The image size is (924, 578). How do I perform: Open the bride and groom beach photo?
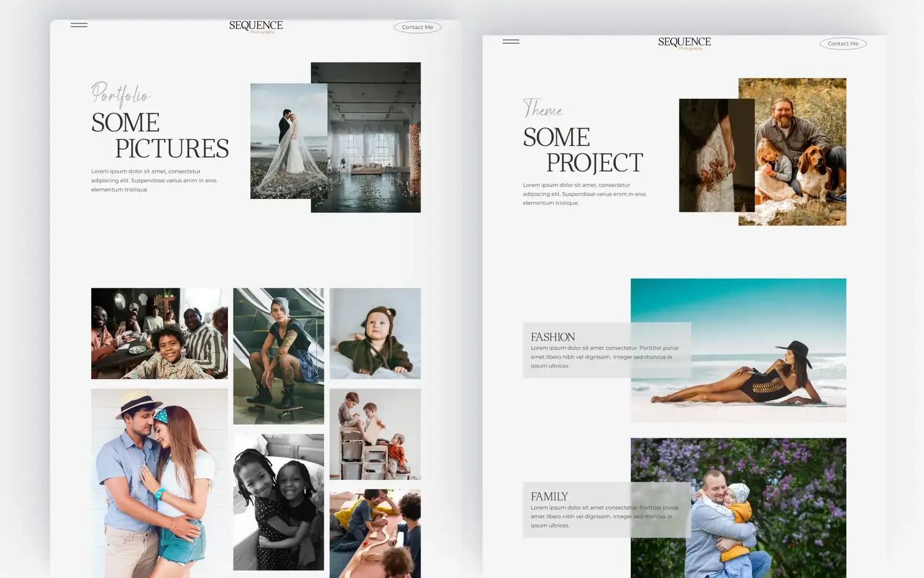pyautogui.click(x=288, y=141)
